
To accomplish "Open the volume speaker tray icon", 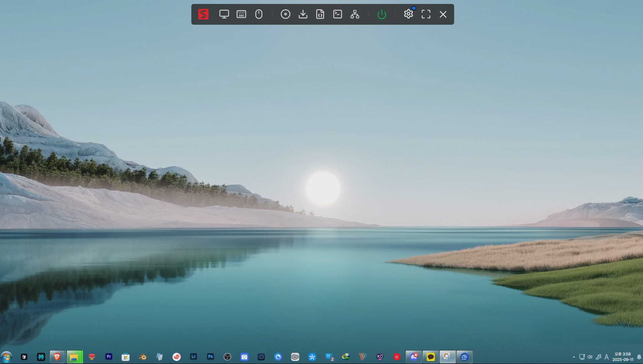I will coord(590,357).
